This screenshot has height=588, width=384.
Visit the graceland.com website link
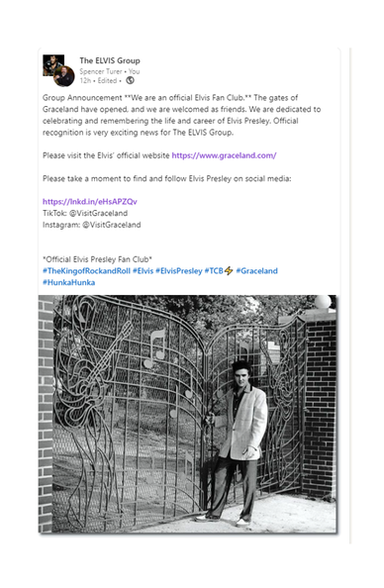point(224,155)
